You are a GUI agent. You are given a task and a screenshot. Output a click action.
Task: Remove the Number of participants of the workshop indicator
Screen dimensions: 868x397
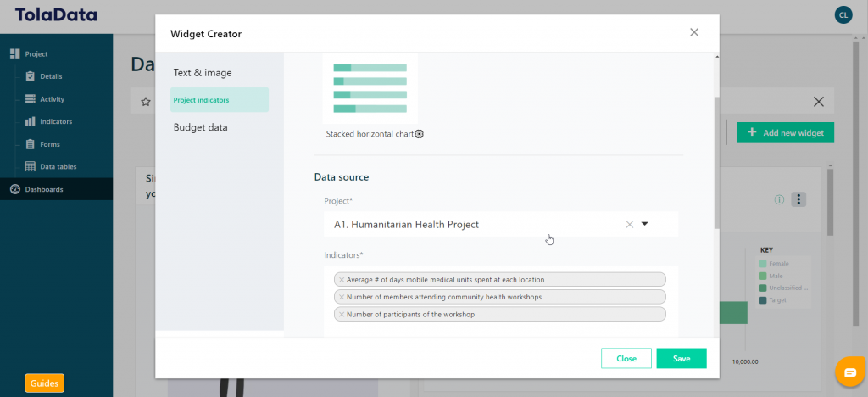tap(342, 314)
